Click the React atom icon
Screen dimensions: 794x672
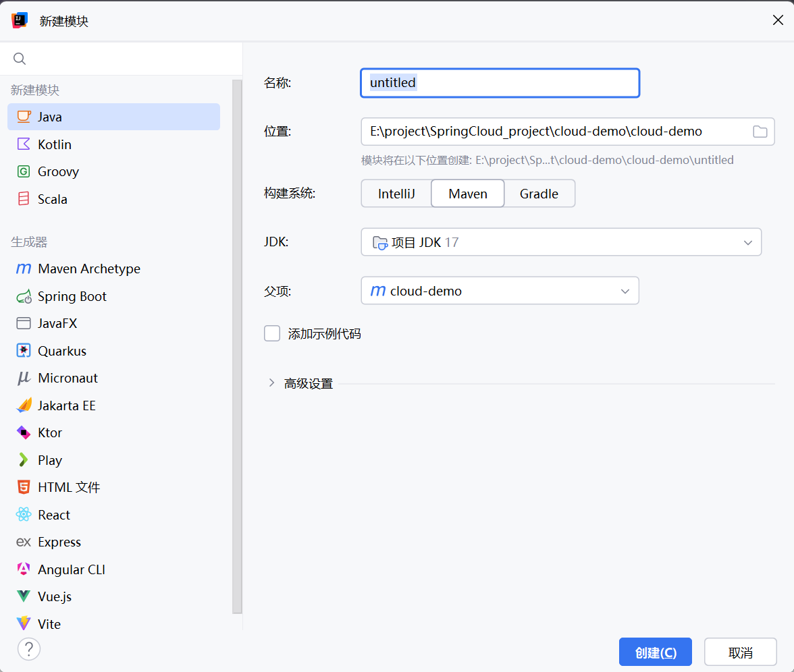click(x=24, y=515)
